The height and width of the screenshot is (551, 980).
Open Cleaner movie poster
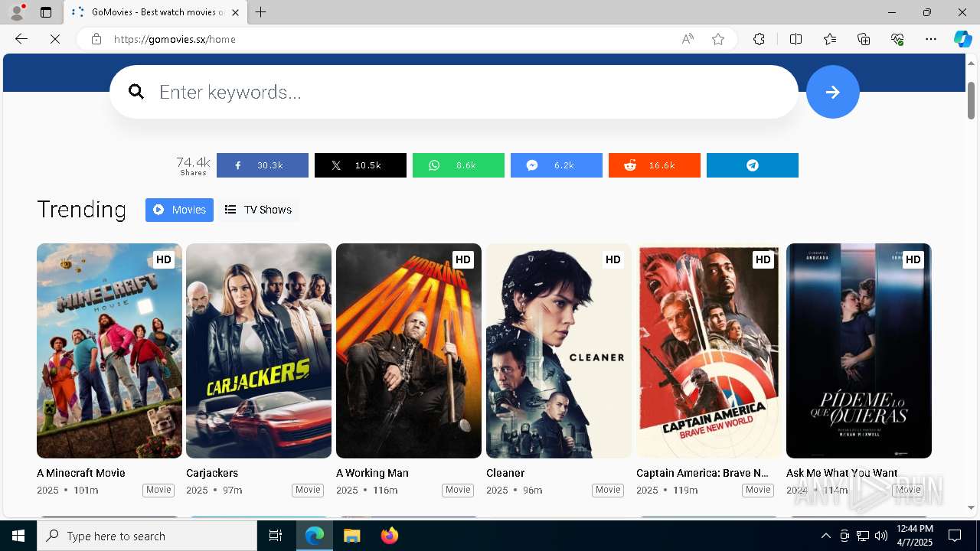tap(559, 350)
